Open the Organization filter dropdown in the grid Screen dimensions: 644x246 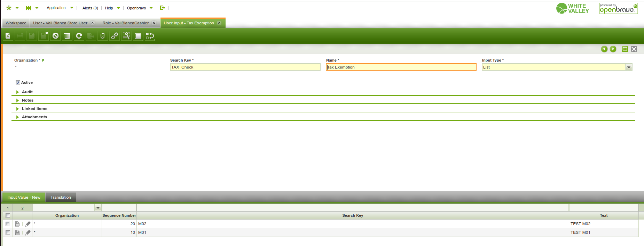point(98,208)
